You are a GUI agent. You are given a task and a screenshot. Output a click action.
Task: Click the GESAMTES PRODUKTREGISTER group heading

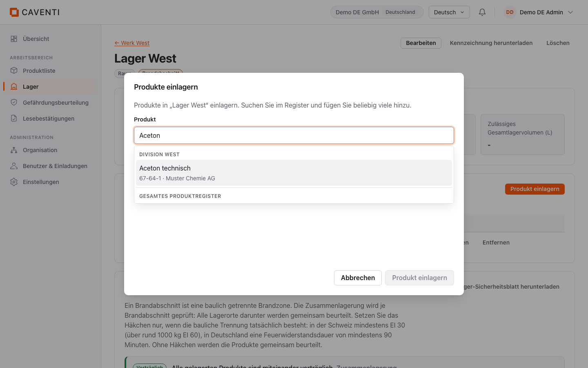(180, 196)
